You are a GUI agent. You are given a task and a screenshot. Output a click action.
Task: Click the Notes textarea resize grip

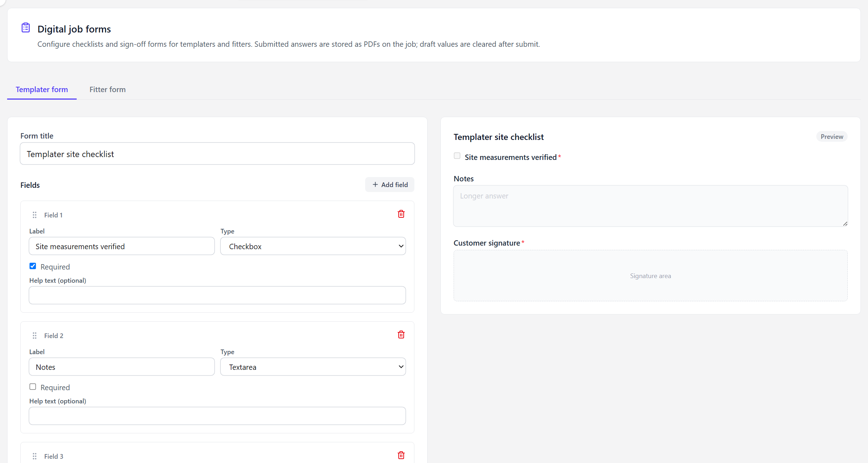845,224
